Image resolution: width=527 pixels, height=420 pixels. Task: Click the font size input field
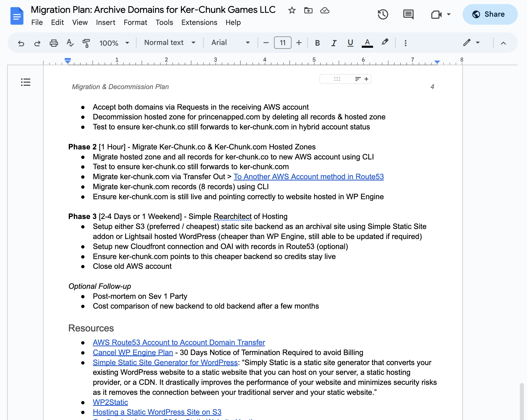tap(282, 43)
